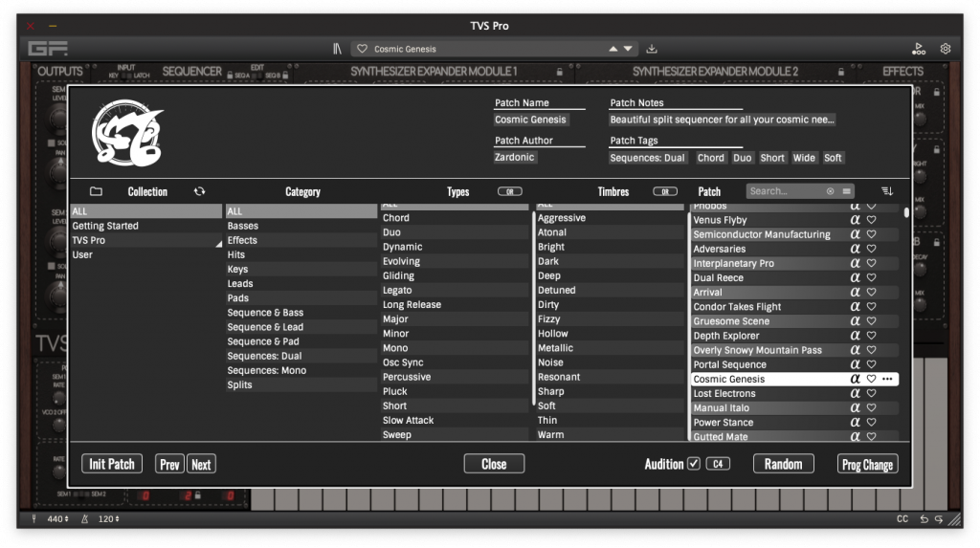Click the Wide patch tag
The width and height of the screenshot is (980, 548).
804,158
